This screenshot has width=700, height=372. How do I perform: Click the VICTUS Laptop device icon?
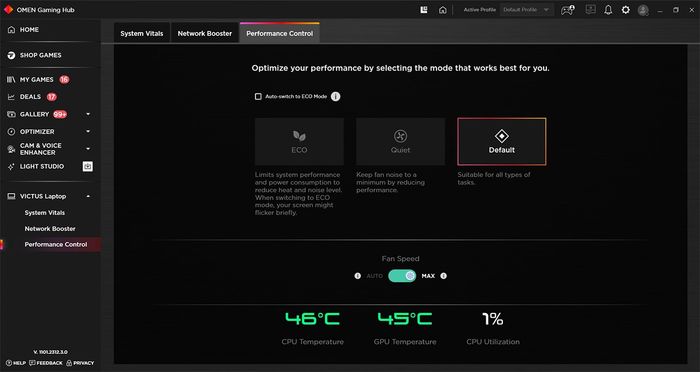click(x=11, y=196)
